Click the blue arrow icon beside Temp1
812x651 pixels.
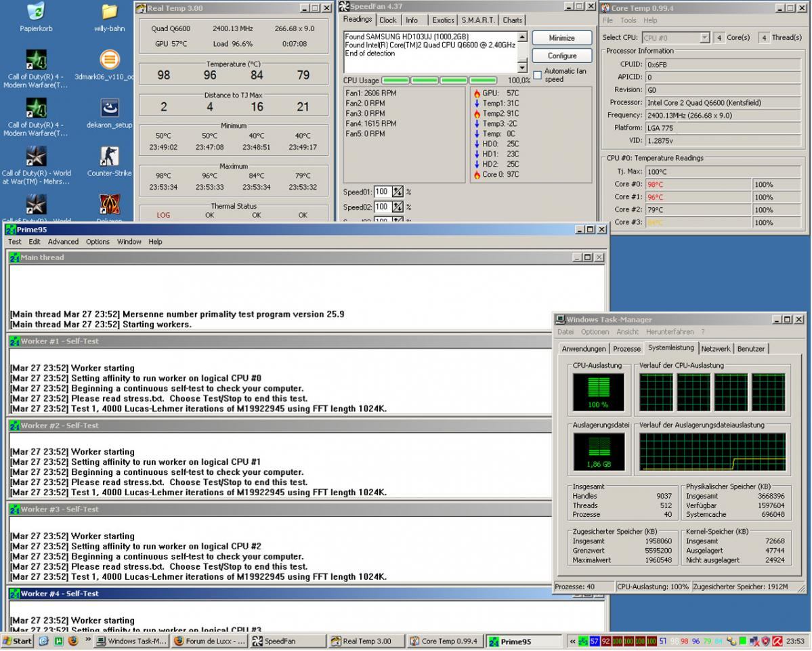pyautogui.click(x=477, y=104)
